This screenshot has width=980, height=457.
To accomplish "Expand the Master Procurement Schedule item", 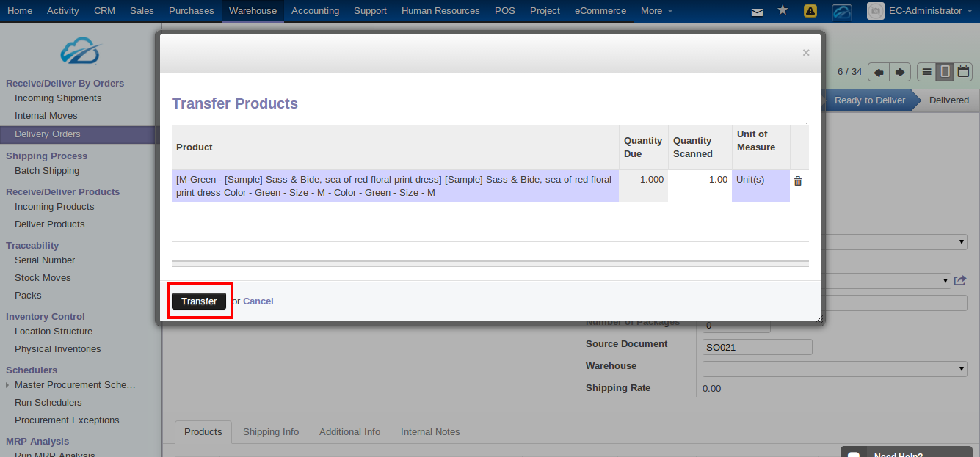I will click(x=7, y=384).
